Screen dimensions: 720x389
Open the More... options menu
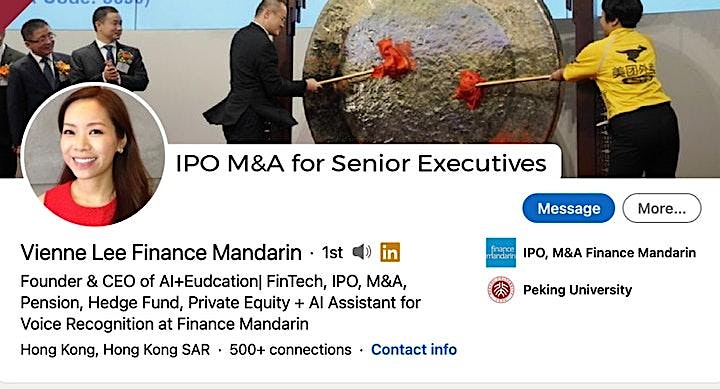[x=662, y=209]
